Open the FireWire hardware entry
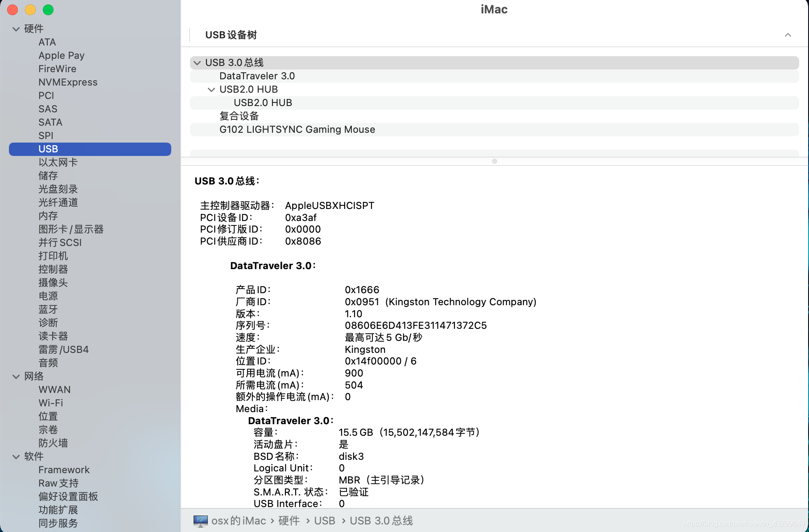 point(57,69)
